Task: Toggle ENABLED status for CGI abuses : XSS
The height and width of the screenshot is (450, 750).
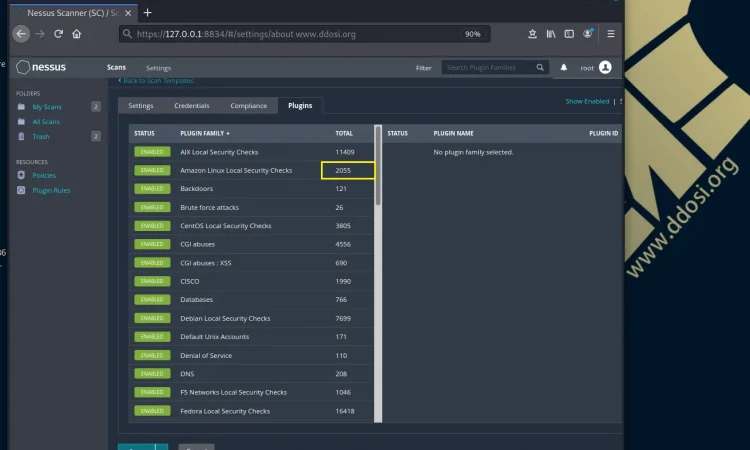Action: coord(152,263)
